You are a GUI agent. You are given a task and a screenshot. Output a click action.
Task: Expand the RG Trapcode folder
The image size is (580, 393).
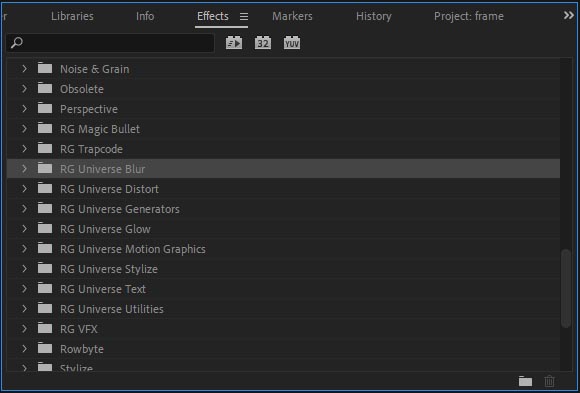(24, 149)
